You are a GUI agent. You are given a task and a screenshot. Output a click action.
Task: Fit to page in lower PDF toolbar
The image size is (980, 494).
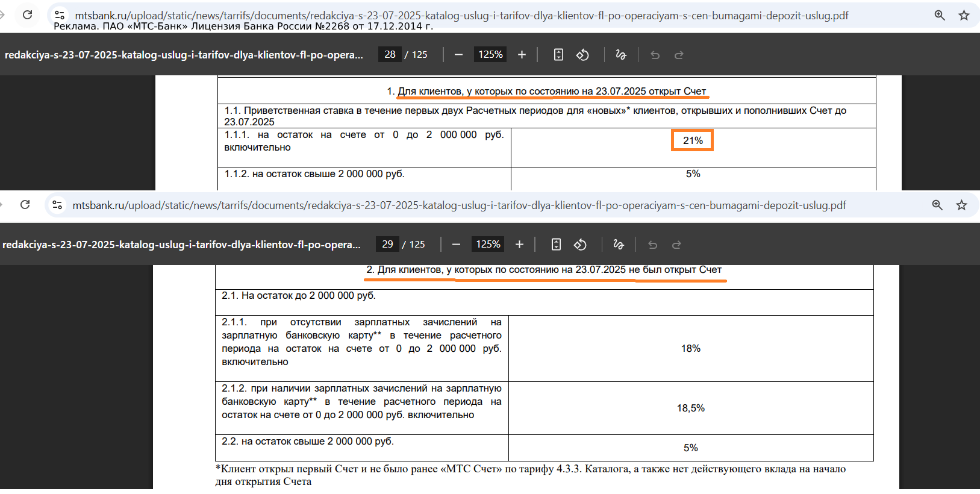pyautogui.click(x=556, y=244)
